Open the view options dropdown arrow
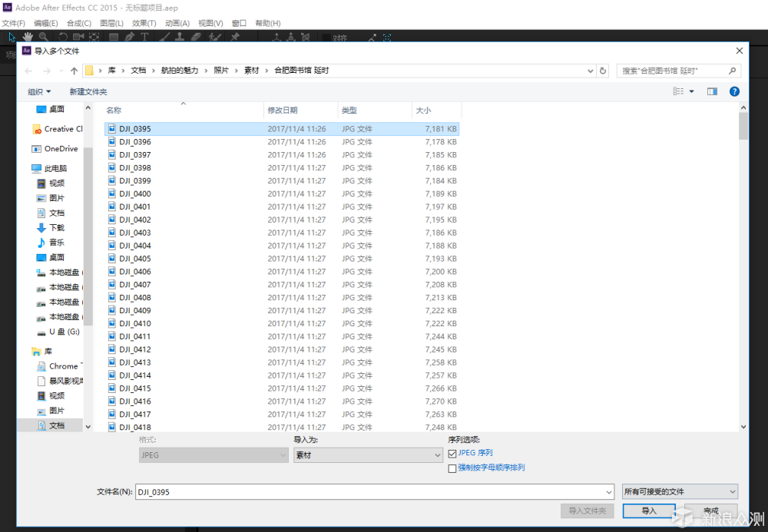This screenshot has width=768, height=532. [691, 91]
